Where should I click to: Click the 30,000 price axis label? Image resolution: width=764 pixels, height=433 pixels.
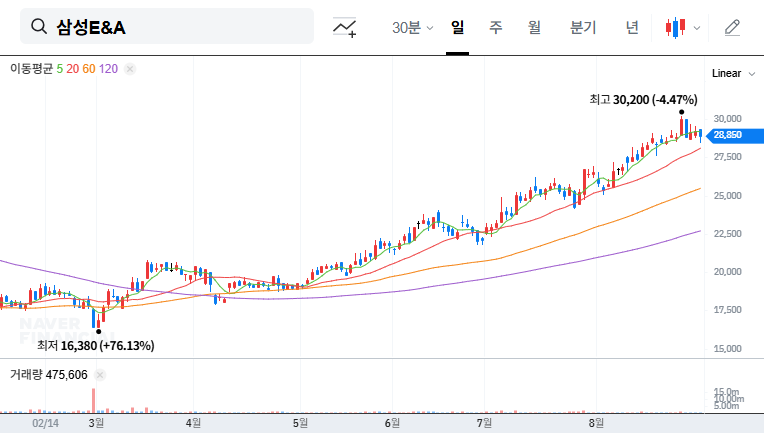pyautogui.click(x=727, y=119)
